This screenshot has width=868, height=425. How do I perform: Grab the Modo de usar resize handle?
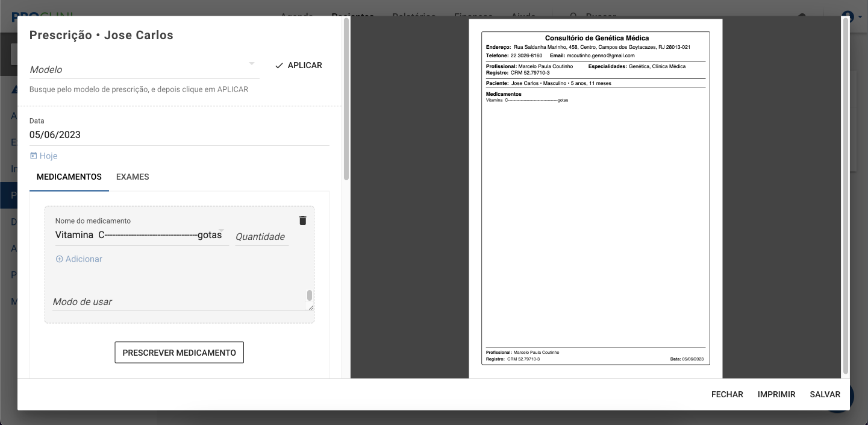point(311,308)
